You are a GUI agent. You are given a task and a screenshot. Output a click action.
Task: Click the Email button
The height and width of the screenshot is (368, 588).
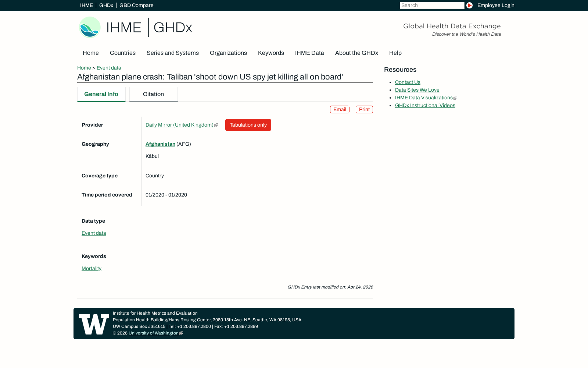tap(340, 110)
